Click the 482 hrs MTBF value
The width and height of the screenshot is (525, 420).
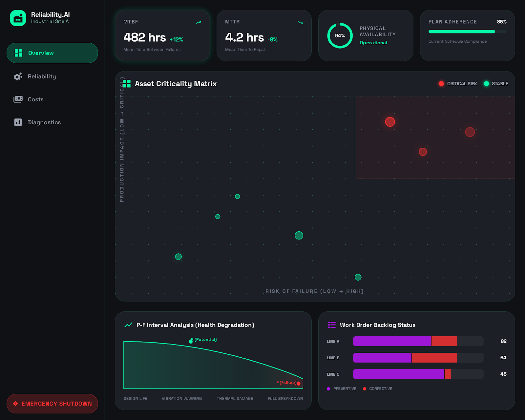pos(145,37)
